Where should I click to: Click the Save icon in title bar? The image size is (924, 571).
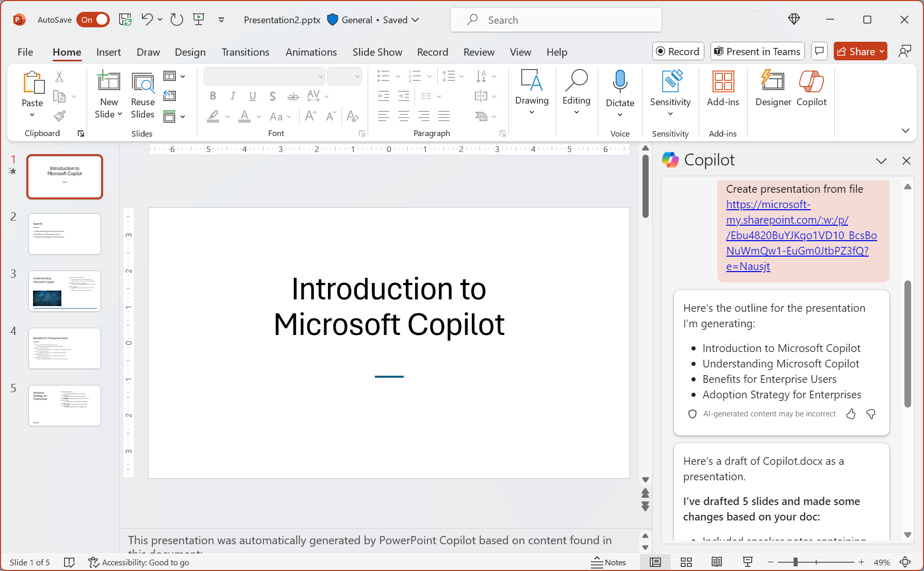click(x=125, y=20)
